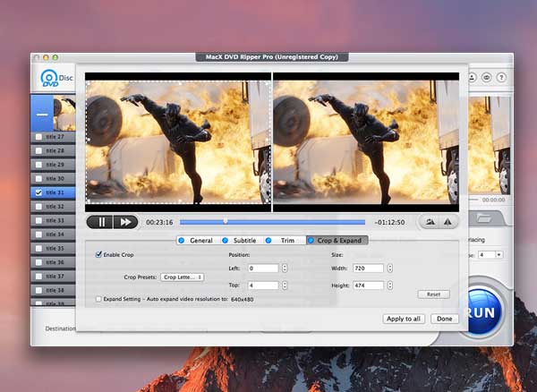
Task: Pause video preview playback
Action: pyautogui.click(x=100, y=222)
